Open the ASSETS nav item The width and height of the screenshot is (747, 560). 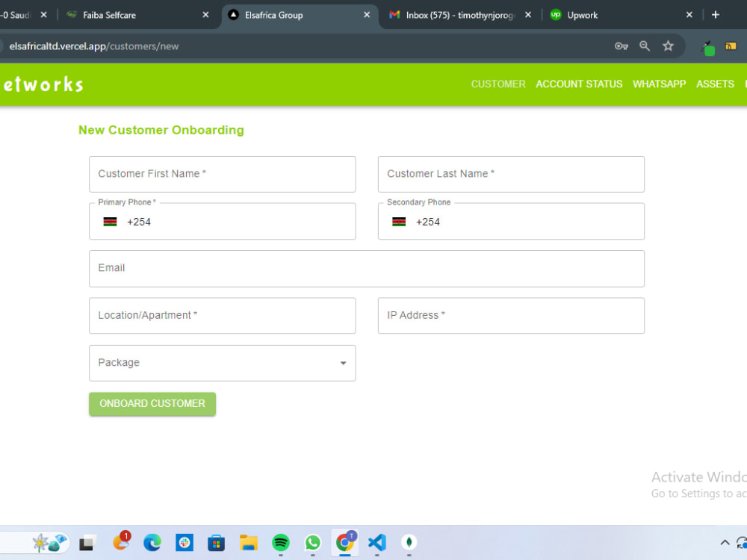click(x=715, y=84)
